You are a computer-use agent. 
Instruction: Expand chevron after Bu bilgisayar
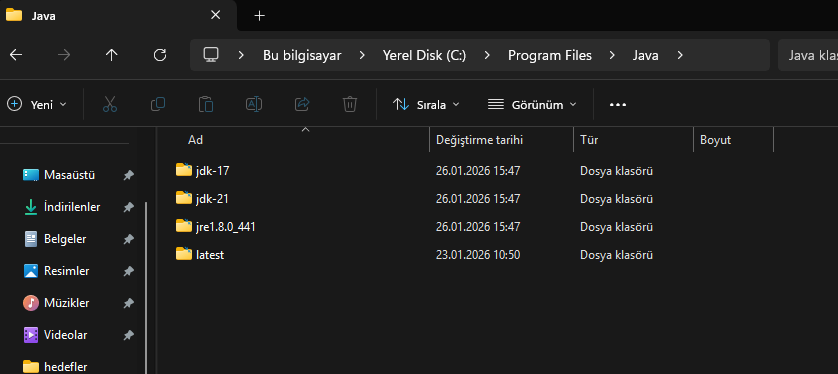coord(362,55)
